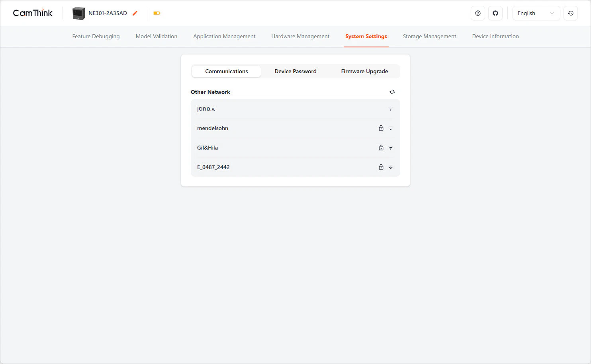
Task: Click the pencil icon to rename device
Action: pos(135,13)
